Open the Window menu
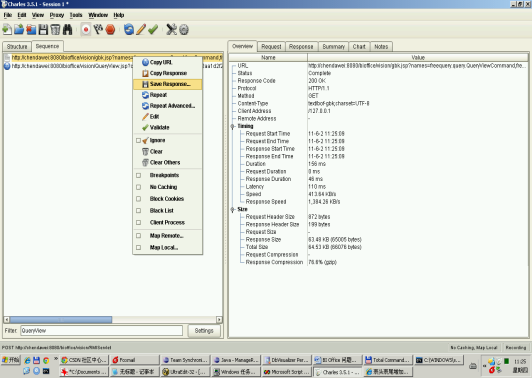Viewport: 532px width, 378px height. 98,15
